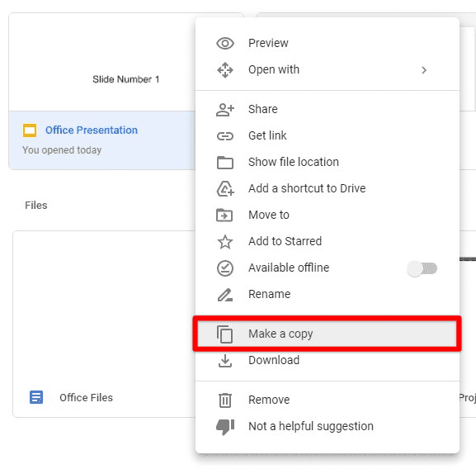Select the Share menu entry

click(x=328, y=109)
